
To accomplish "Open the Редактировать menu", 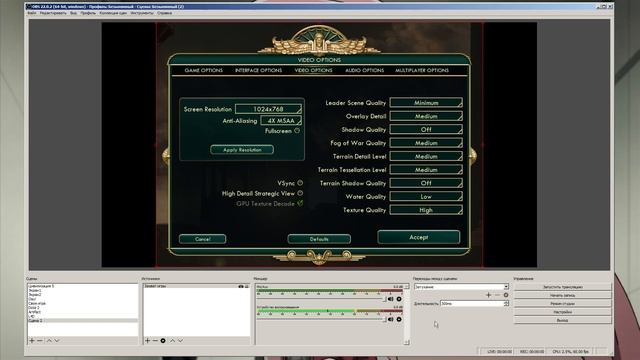I will tap(53, 13).
